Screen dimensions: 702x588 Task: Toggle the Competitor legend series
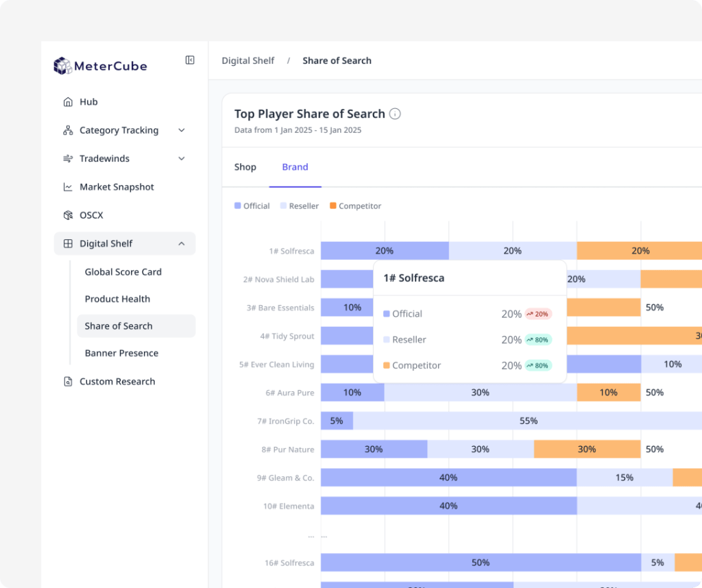coord(356,206)
